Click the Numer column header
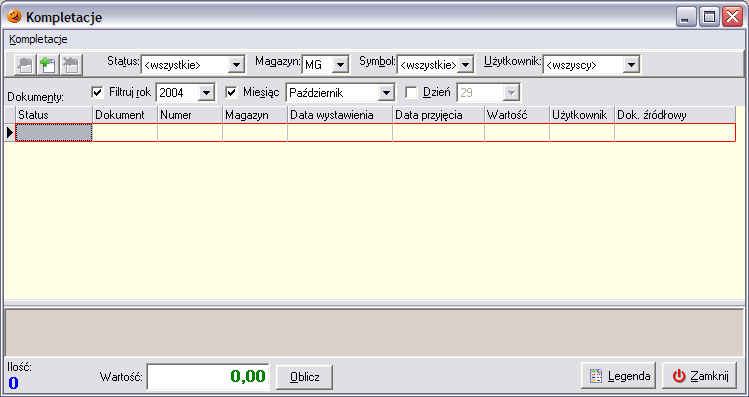 click(x=190, y=115)
